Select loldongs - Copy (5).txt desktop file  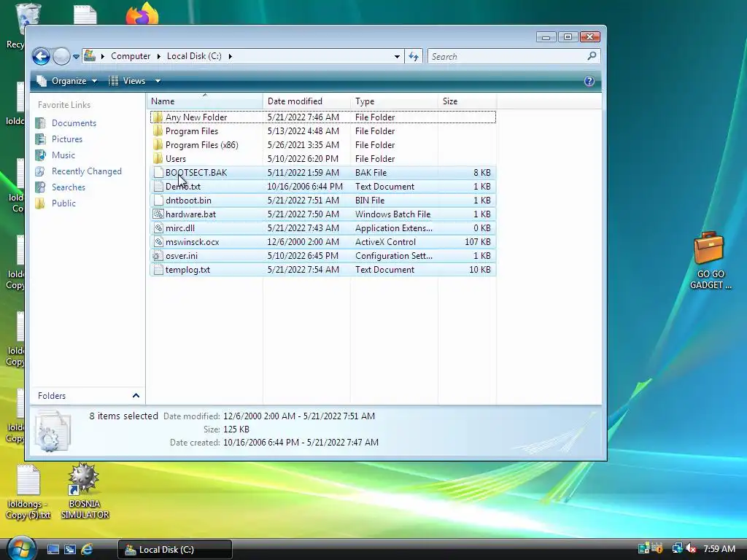pyautogui.click(x=28, y=492)
